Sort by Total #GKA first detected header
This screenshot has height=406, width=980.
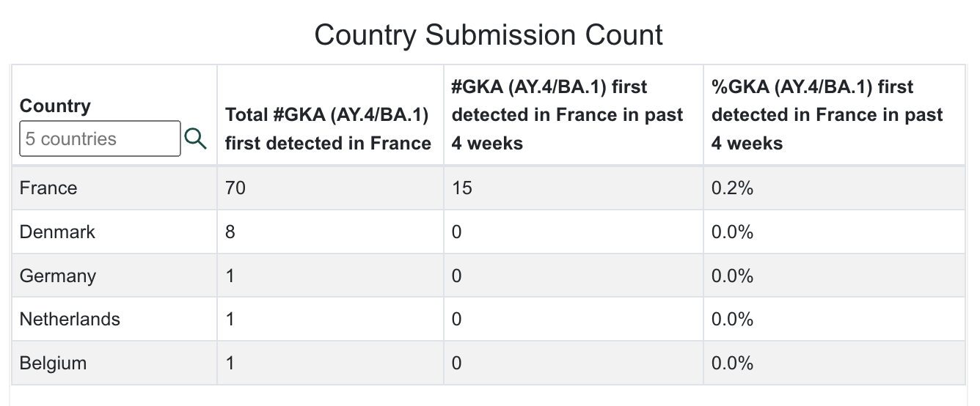[x=328, y=129]
